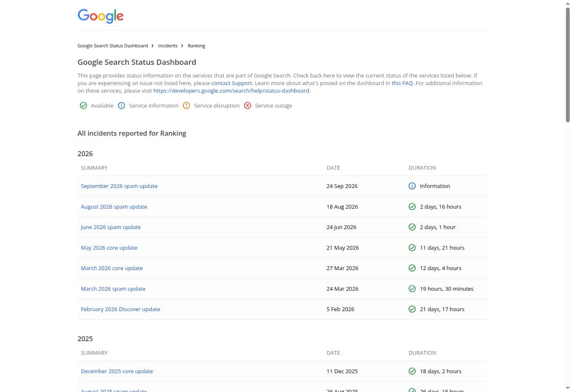The image size is (571, 392).
Task: Open December 2025 core update incident
Action: click(117, 371)
